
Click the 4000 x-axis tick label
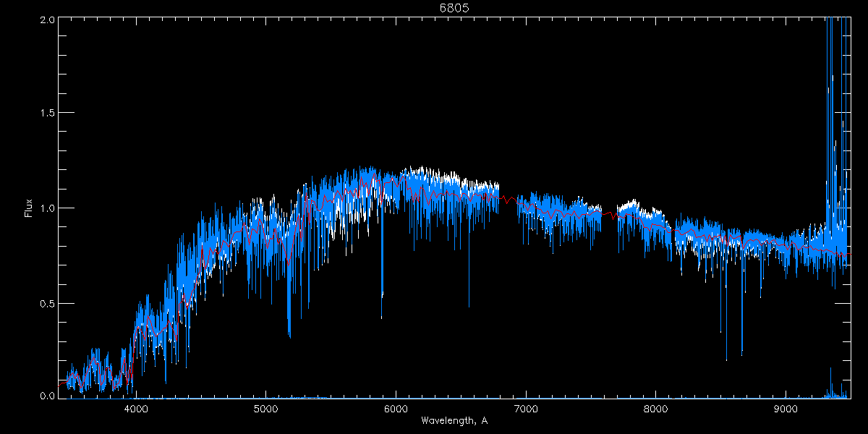(135, 407)
